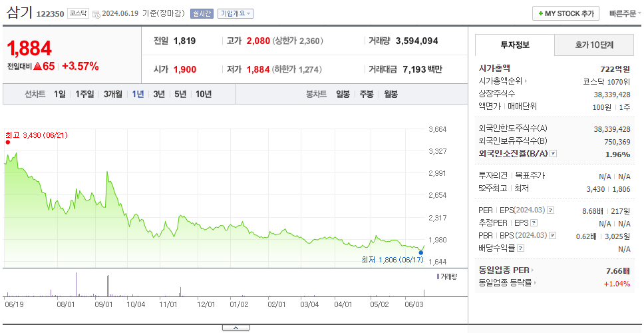Screen dimensions: 644x333
Task: Select the 1일 line chart period
Action: coord(60,94)
